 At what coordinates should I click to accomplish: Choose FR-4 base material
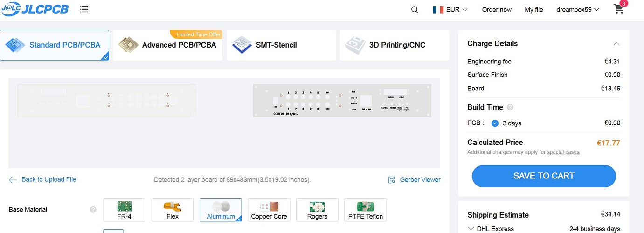pos(124,210)
